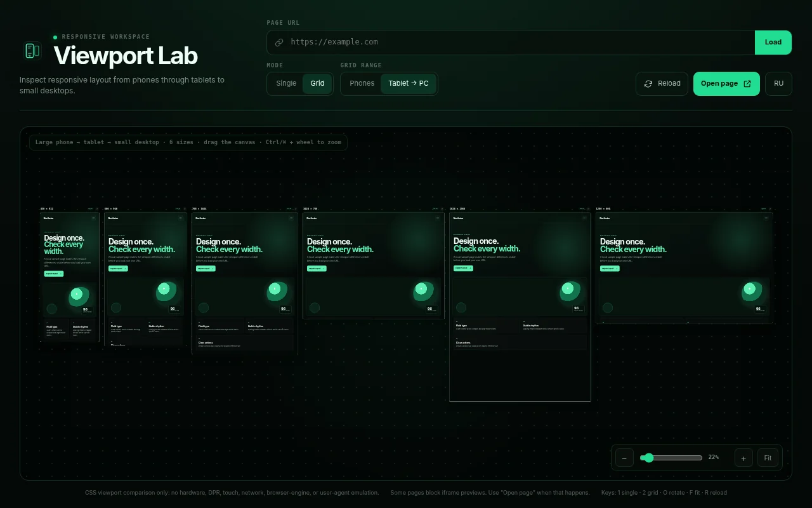Open page in a new tab
Image resolution: width=812 pixels, height=508 pixels.
pyautogui.click(x=726, y=84)
